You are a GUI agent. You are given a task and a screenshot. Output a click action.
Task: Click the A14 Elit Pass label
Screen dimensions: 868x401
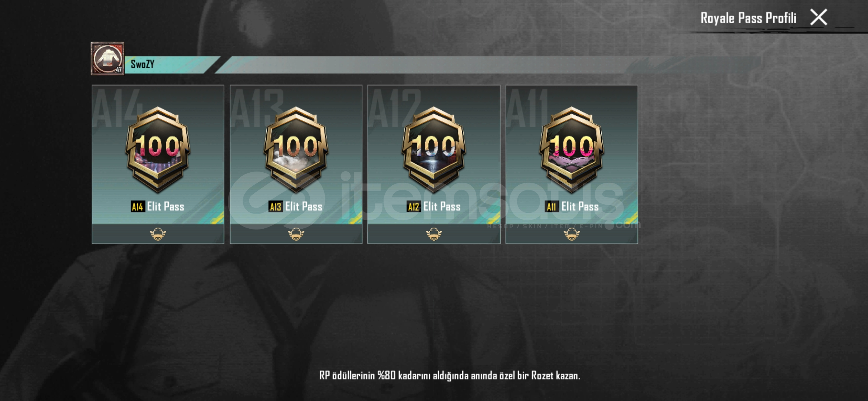coord(158,206)
